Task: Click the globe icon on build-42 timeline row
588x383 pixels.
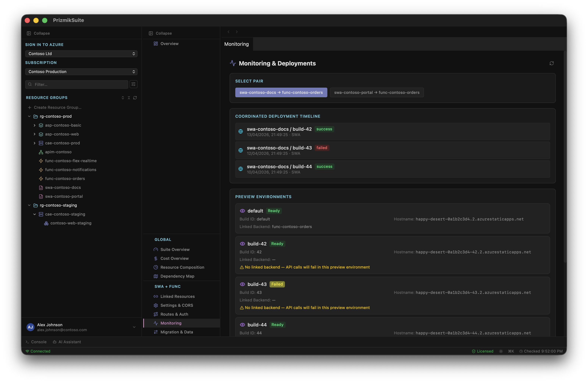Action: (x=241, y=132)
